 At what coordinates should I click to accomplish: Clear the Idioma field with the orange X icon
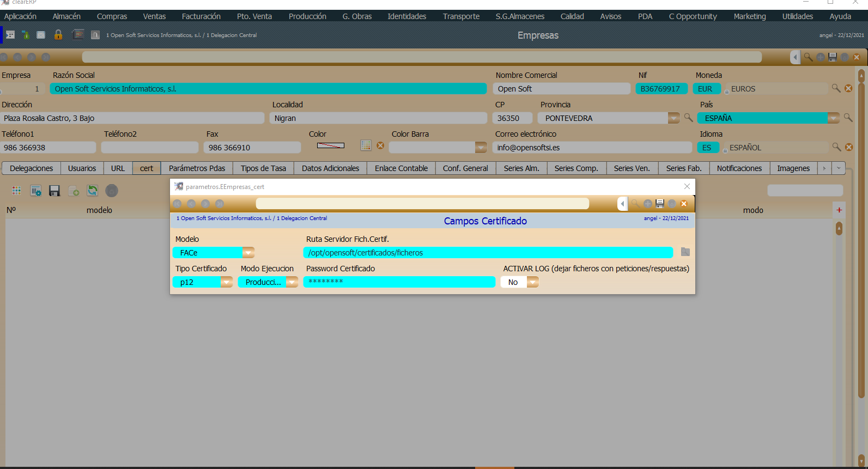[x=849, y=147]
